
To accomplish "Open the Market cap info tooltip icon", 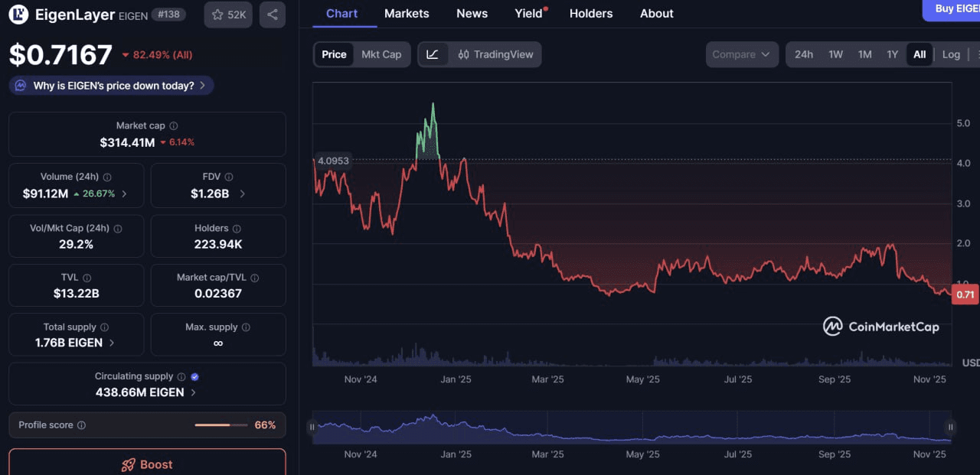I will (x=173, y=125).
